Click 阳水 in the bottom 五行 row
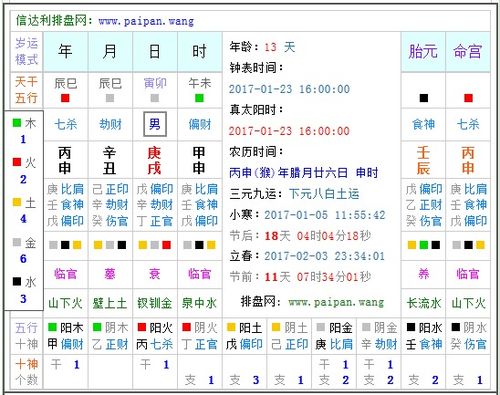Screen dimensions: 500x395 430,328
